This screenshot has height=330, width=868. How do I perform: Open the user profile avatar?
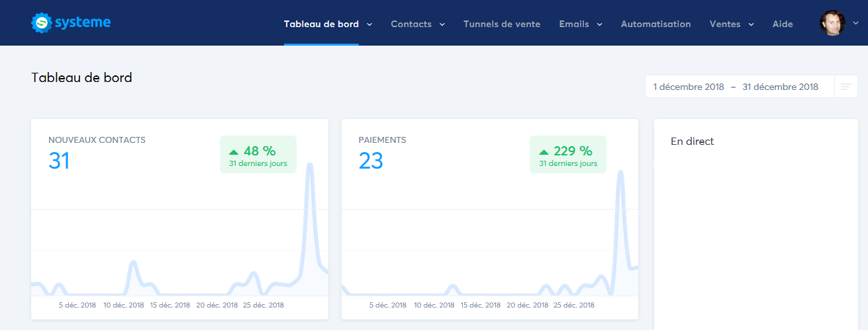tap(832, 23)
